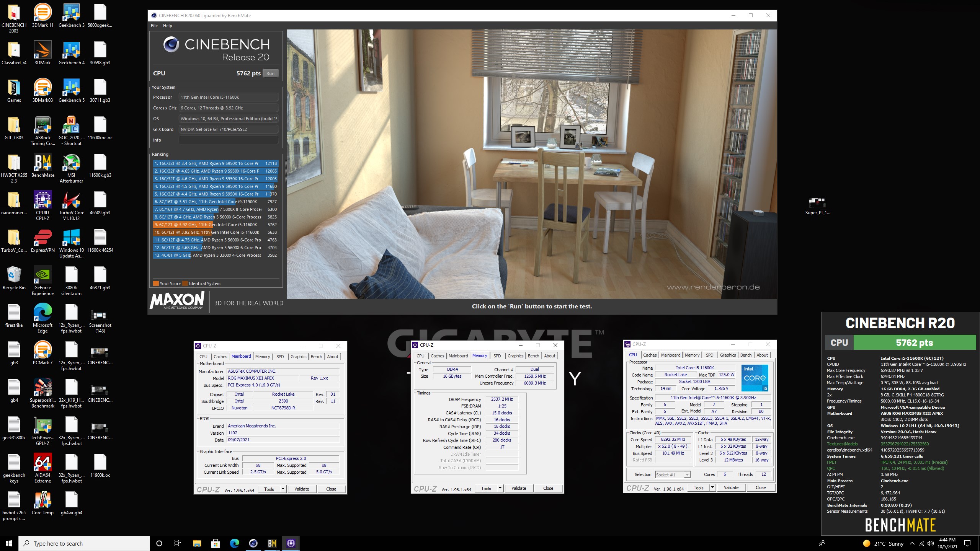Switch to SPD tab in Memory CPU-Z window

[497, 355]
